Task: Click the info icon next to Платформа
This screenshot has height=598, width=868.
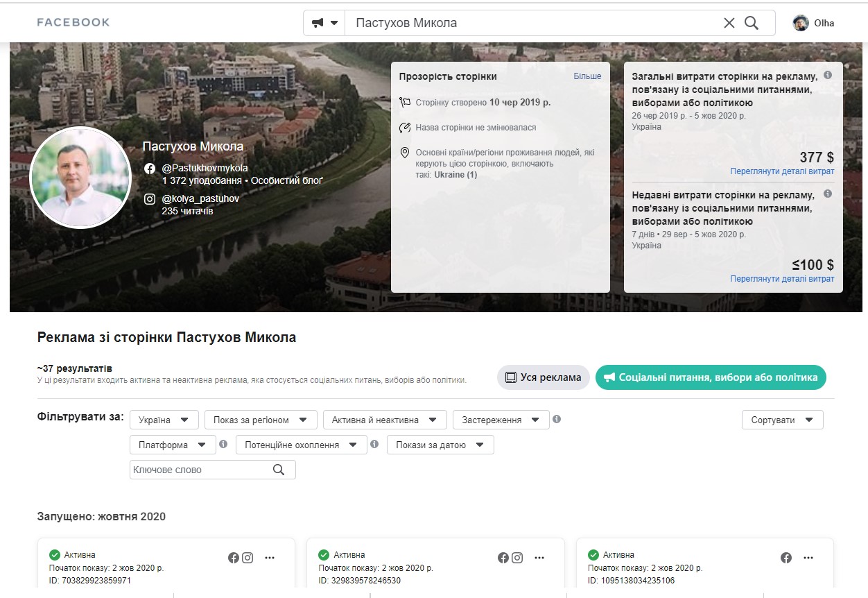Action: pos(223,444)
